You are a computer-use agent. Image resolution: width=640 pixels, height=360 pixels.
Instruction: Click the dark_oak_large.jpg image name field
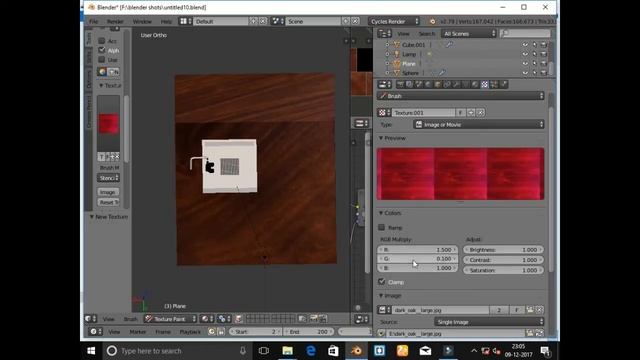click(x=440, y=310)
